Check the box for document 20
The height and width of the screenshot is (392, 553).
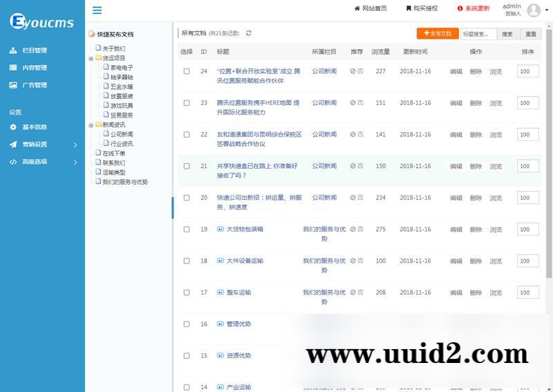pos(187,198)
